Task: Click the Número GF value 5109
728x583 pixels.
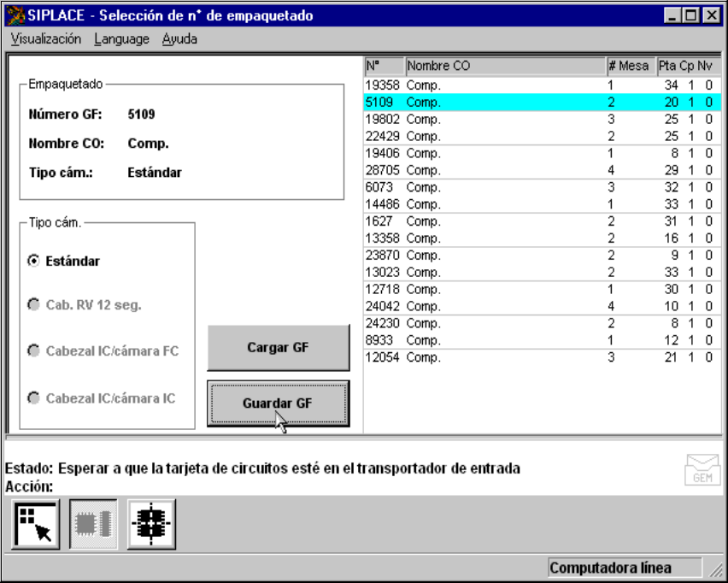Action: point(141,115)
